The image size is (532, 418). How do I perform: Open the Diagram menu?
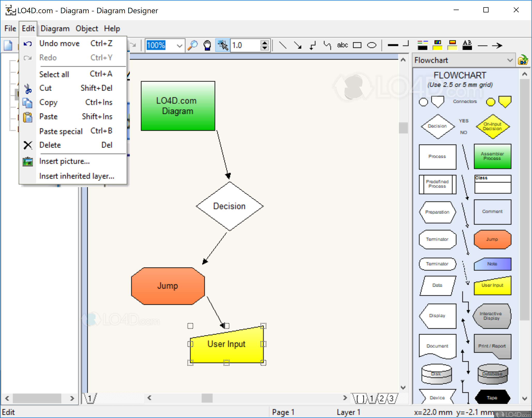point(55,28)
